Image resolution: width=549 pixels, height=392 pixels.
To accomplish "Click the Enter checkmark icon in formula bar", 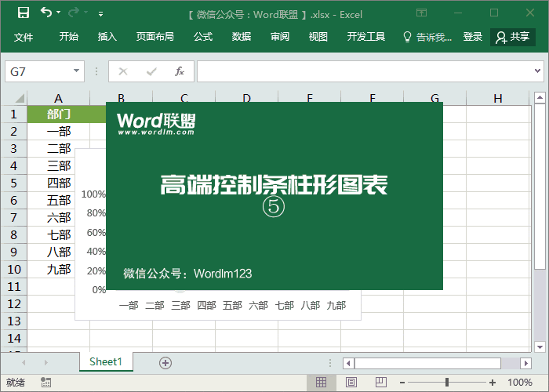I will click(151, 71).
